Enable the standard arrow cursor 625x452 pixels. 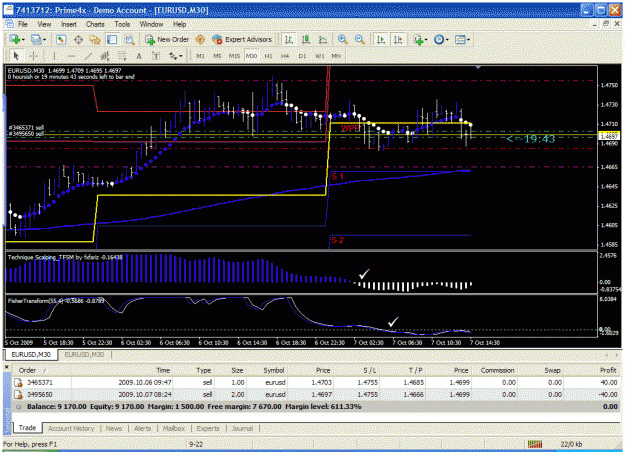[16, 56]
